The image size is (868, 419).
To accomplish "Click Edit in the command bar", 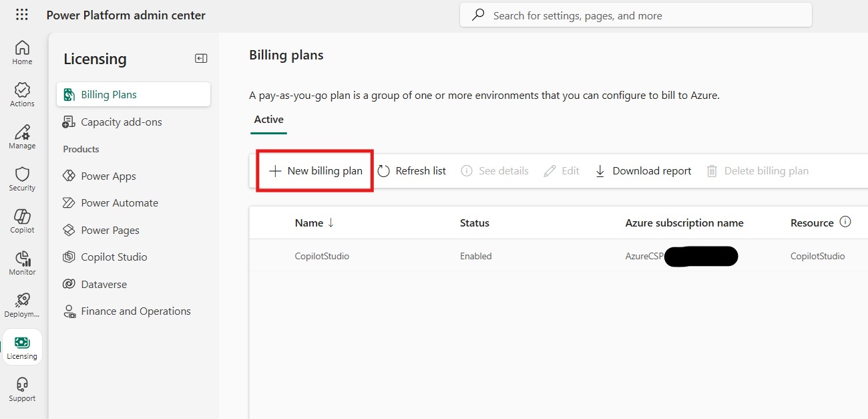I will click(562, 171).
